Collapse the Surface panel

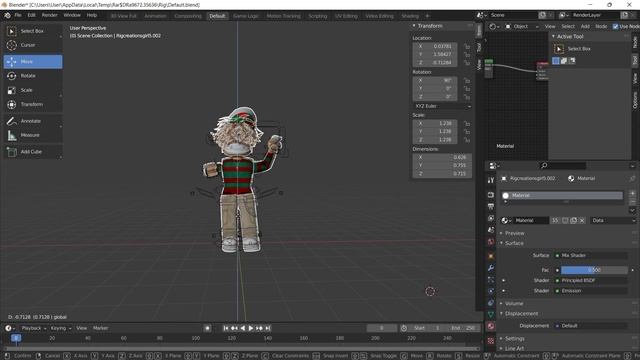click(514, 243)
